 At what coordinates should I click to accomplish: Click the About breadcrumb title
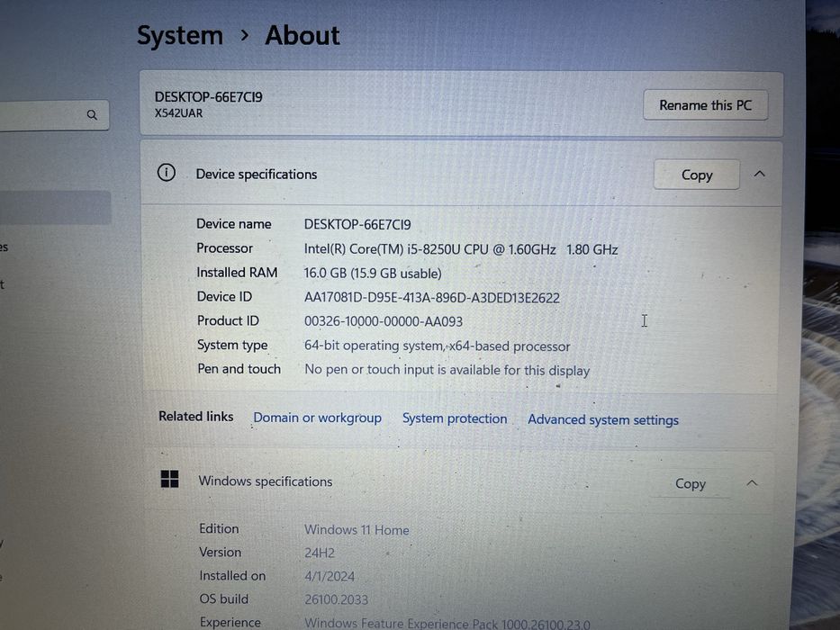[x=303, y=35]
